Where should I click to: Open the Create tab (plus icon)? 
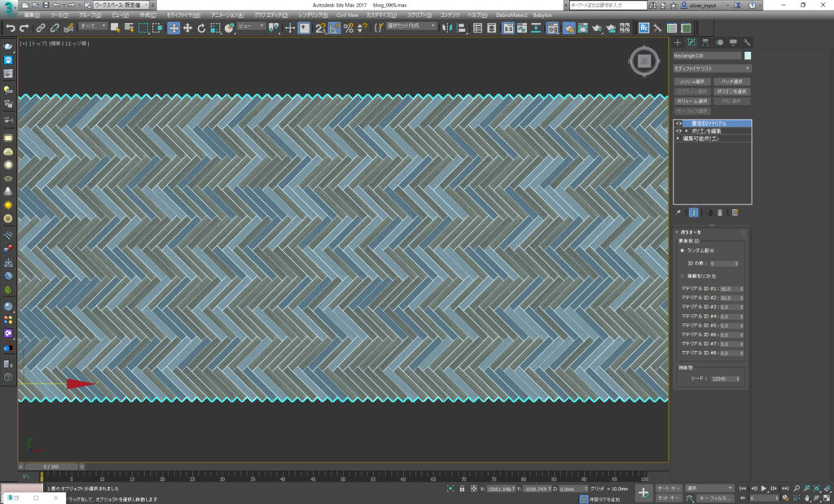pyautogui.click(x=678, y=42)
